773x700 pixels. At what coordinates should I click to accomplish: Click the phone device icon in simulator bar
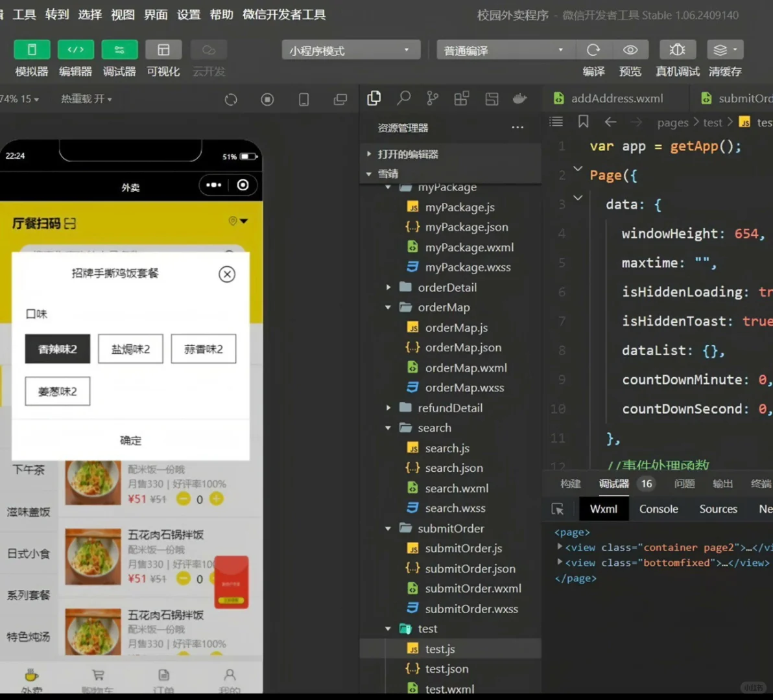point(303,100)
